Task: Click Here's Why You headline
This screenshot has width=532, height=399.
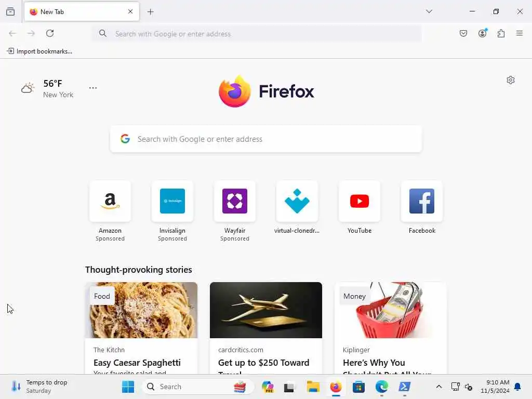Action: click(374, 363)
